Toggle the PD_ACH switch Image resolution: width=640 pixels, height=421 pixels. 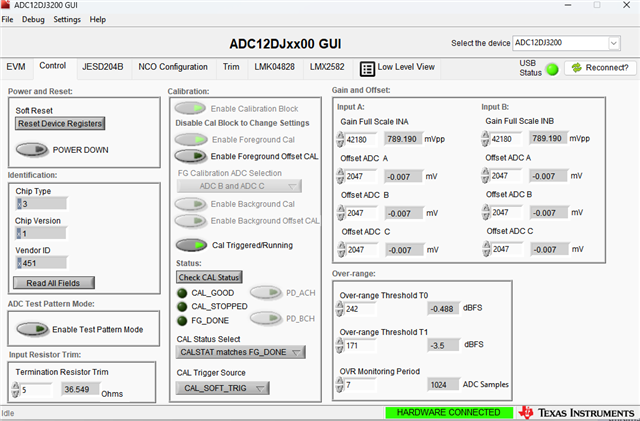tap(266, 292)
